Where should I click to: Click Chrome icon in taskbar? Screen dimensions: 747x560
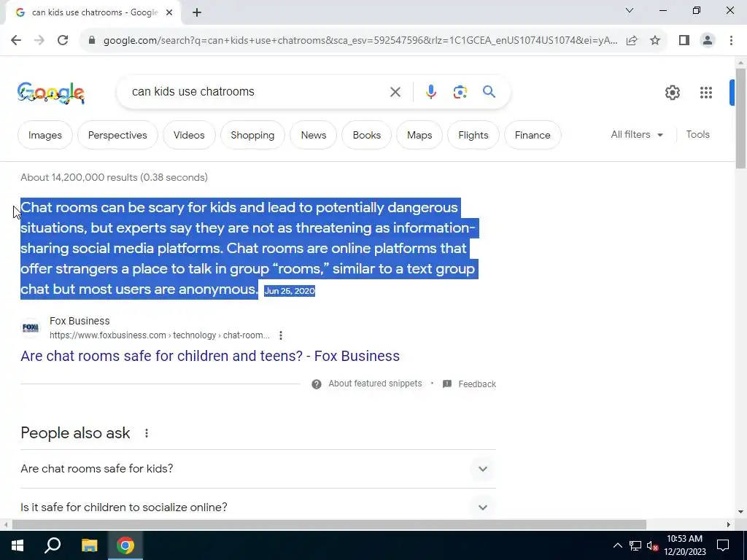click(125, 545)
